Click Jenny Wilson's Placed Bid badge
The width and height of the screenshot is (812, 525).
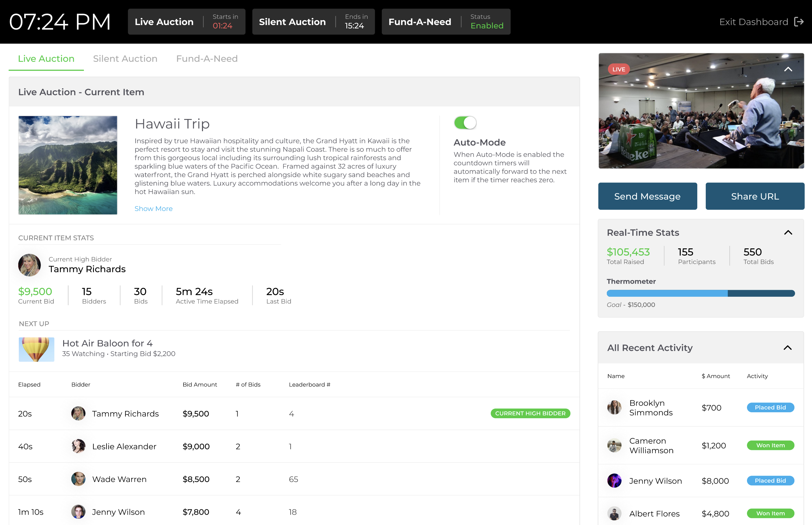click(x=771, y=480)
